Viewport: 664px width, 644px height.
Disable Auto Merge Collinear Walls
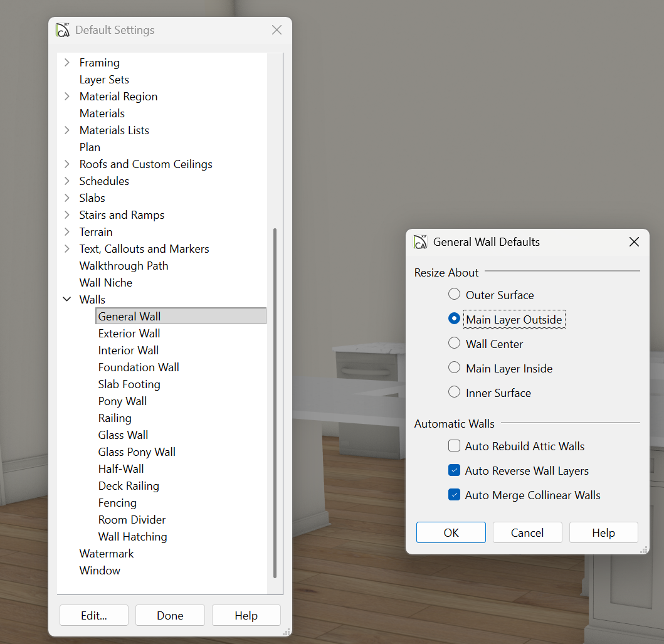click(x=455, y=495)
